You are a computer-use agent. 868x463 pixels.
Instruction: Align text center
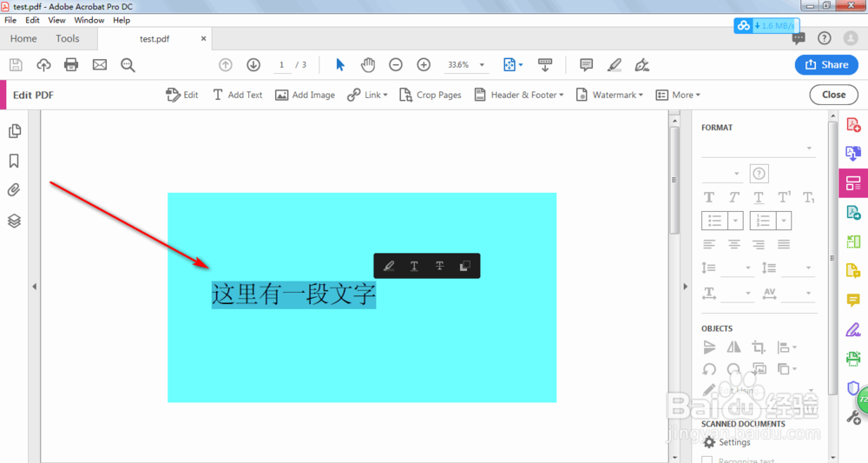tap(734, 244)
